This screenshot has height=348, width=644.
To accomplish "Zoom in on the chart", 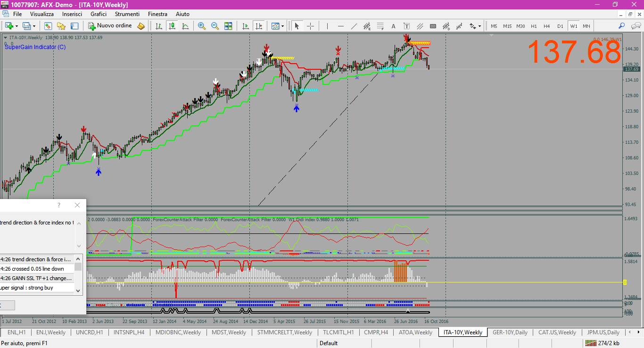I will 202,26.
